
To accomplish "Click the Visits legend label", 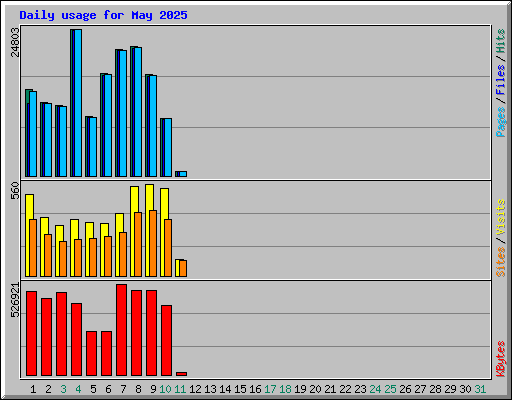I will click(x=501, y=217).
